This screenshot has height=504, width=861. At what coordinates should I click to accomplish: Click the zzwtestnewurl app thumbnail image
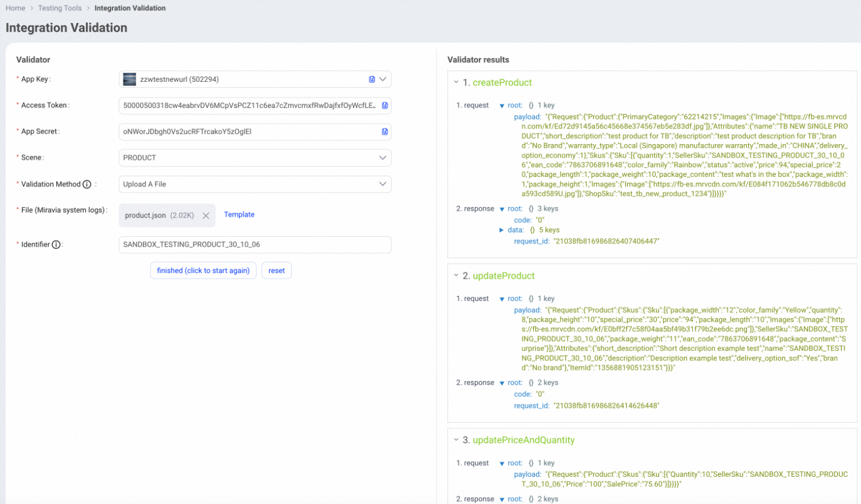[x=129, y=79]
